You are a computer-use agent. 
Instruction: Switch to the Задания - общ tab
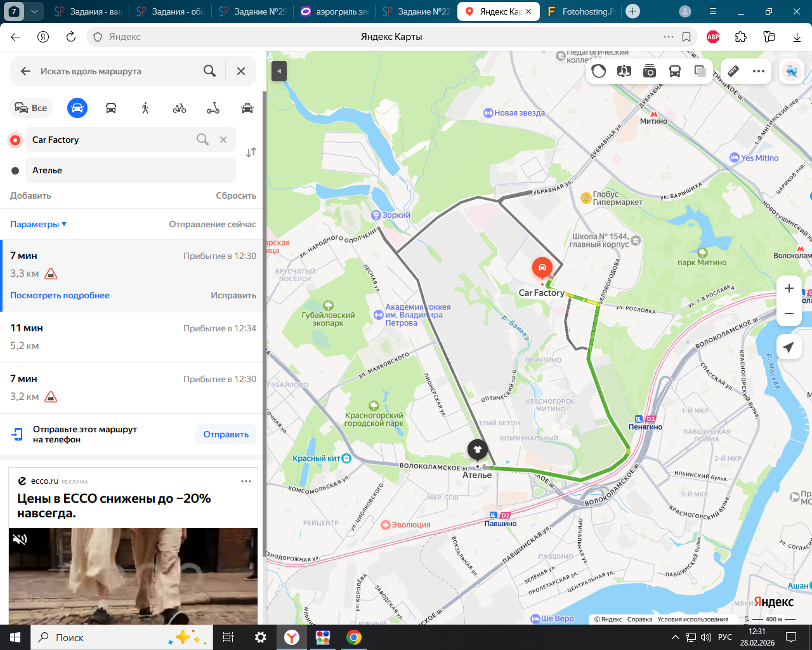point(170,11)
